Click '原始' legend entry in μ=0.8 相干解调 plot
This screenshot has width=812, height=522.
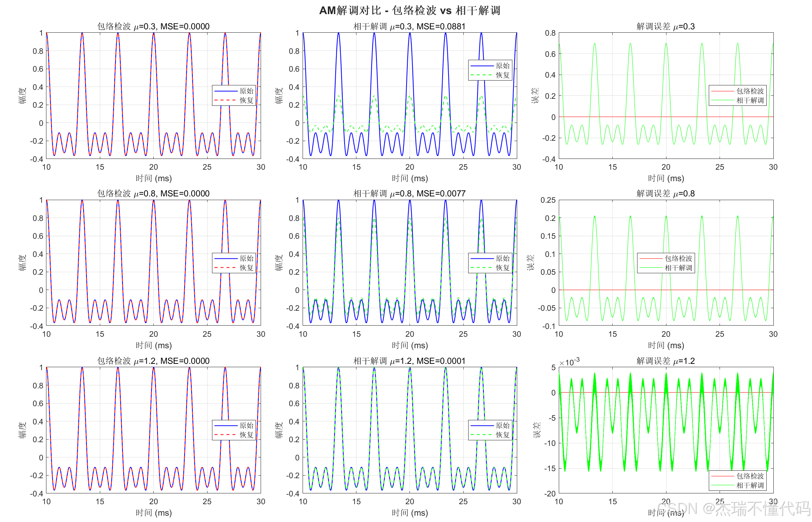pos(502,258)
